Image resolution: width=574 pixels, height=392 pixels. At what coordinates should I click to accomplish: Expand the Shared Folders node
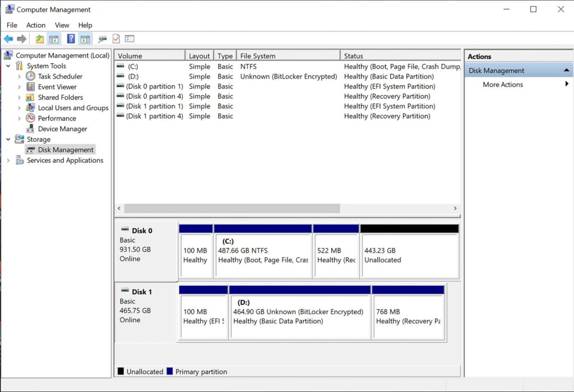point(20,97)
